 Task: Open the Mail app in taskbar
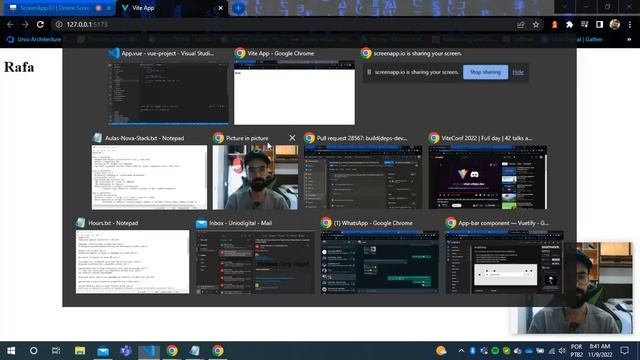click(x=103, y=351)
